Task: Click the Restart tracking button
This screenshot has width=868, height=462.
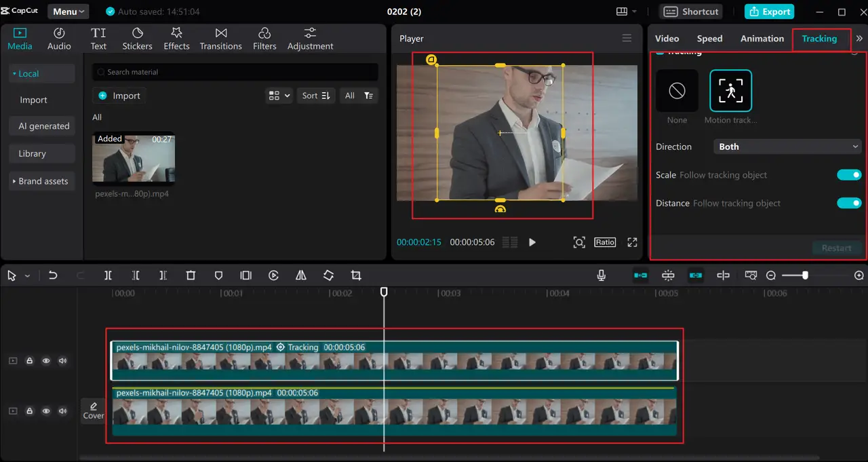Action: click(836, 248)
